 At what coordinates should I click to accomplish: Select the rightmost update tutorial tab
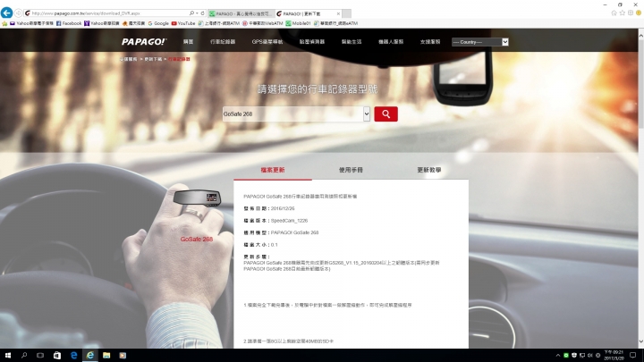click(429, 170)
